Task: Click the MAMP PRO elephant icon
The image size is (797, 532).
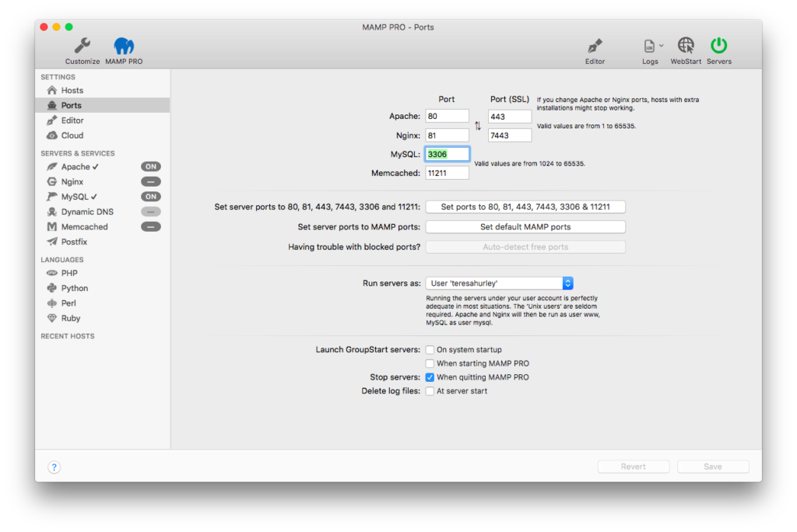Action: coord(124,46)
